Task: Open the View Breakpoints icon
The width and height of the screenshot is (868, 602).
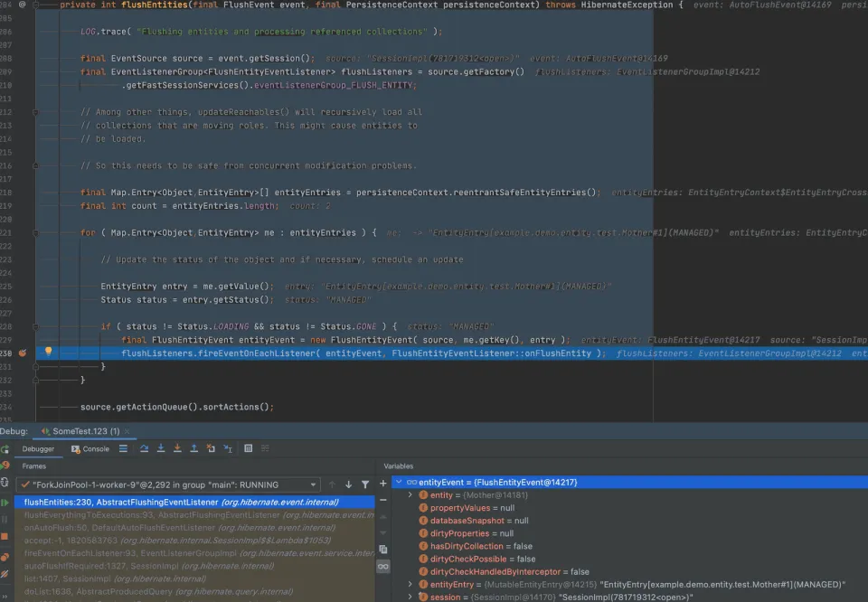Action: pos(5,557)
